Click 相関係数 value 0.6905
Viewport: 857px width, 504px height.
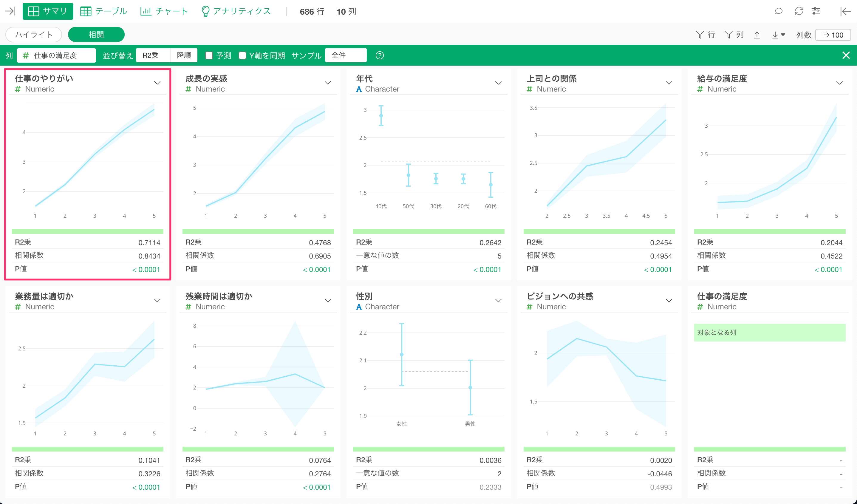[320, 256]
